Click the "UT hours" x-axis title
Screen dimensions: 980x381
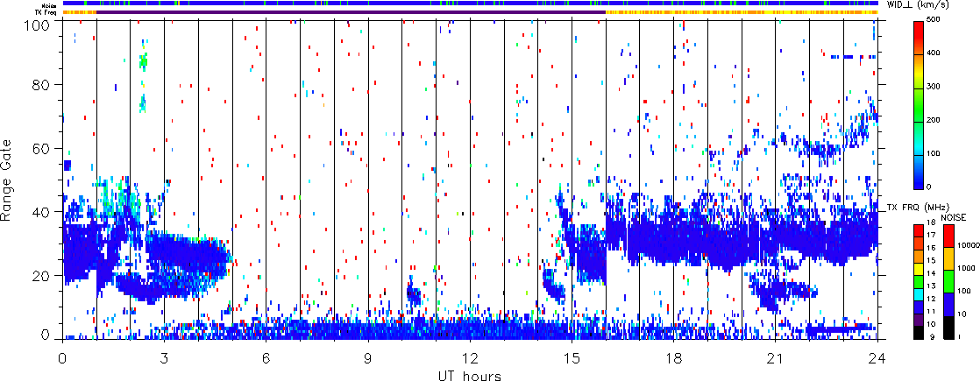(470, 374)
